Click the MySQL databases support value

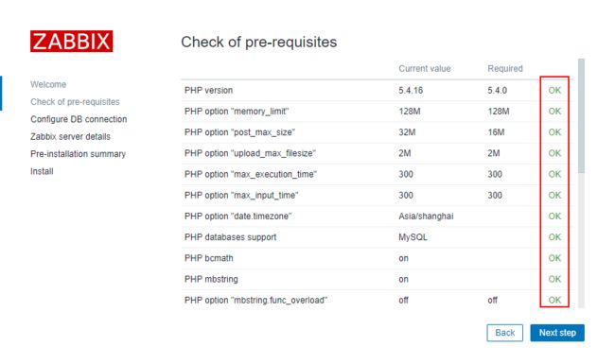click(x=413, y=237)
